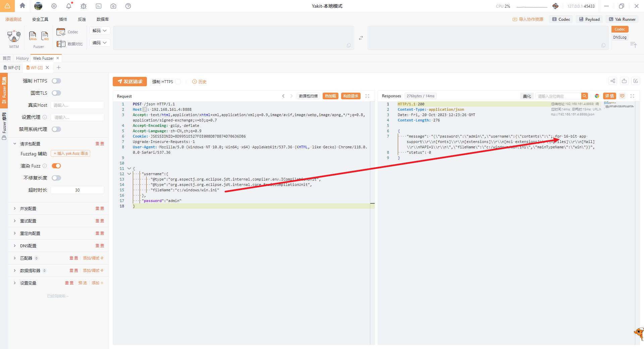Toggle 强制 HTTPS switch in sidebar
The height and width of the screenshot is (349, 644).
56,81
